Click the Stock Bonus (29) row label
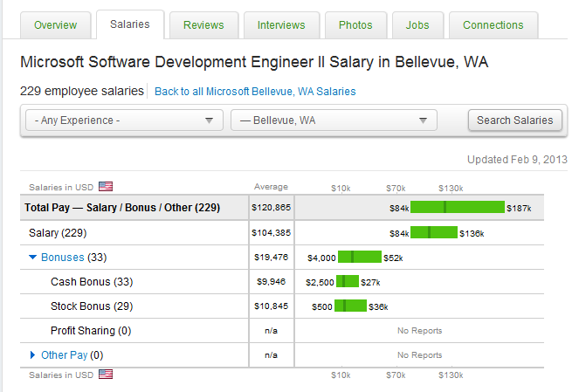 point(92,306)
